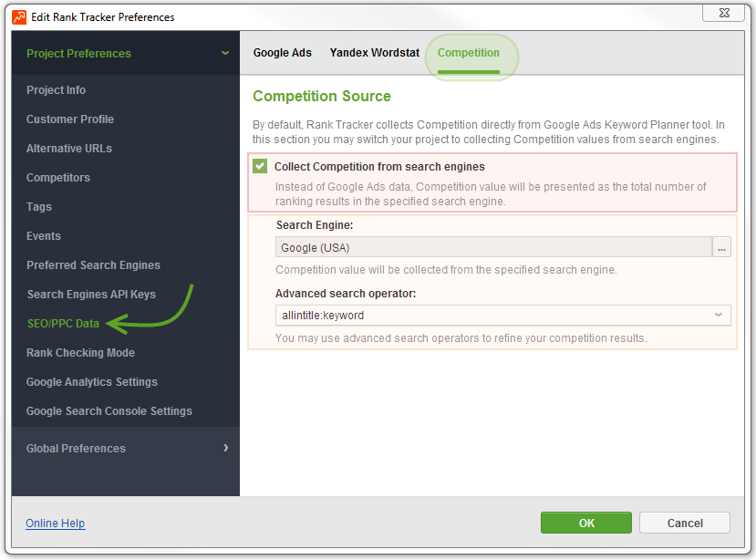Click the Cancel button
This screenshot has height=560, width=756.
point(685,523)
